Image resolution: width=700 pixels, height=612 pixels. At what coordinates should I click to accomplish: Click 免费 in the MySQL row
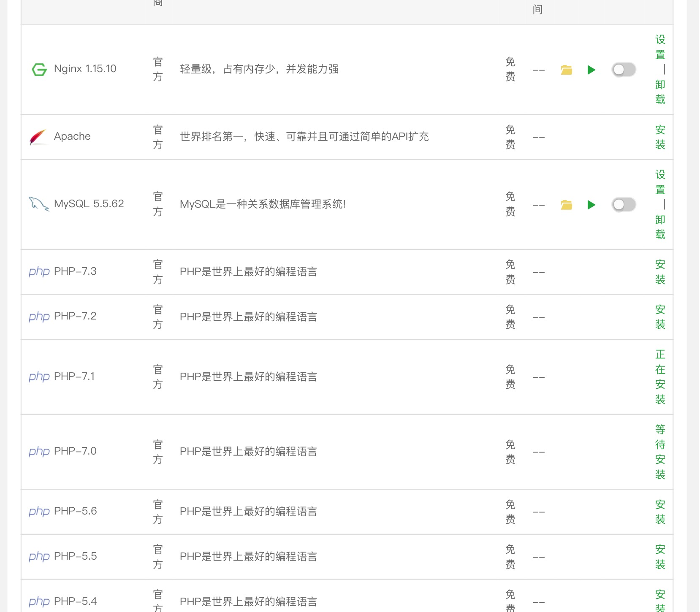(510, 204)
